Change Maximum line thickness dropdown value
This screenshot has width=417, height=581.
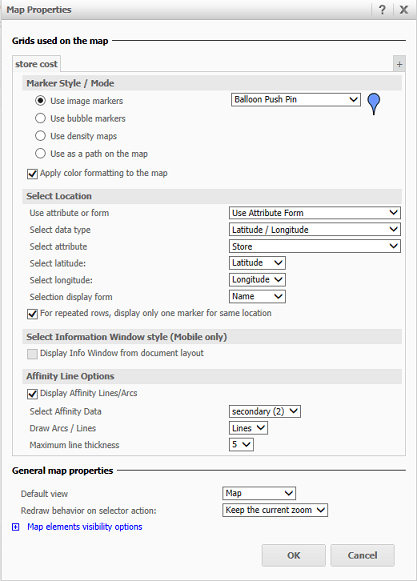[241, 444]
